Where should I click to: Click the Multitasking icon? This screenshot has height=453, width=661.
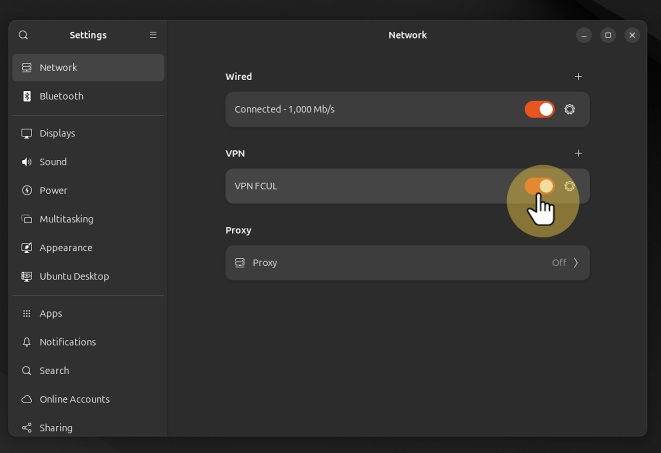[x=27, y=219]
